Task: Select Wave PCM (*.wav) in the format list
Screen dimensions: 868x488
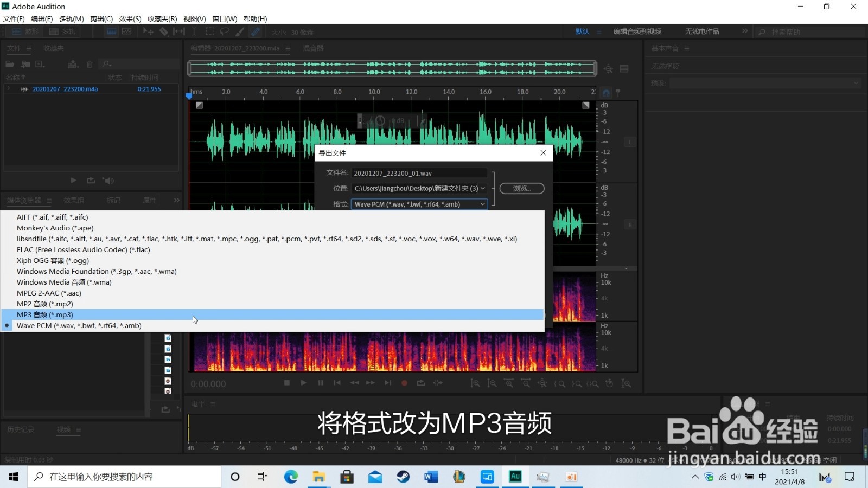Action: 272,325
